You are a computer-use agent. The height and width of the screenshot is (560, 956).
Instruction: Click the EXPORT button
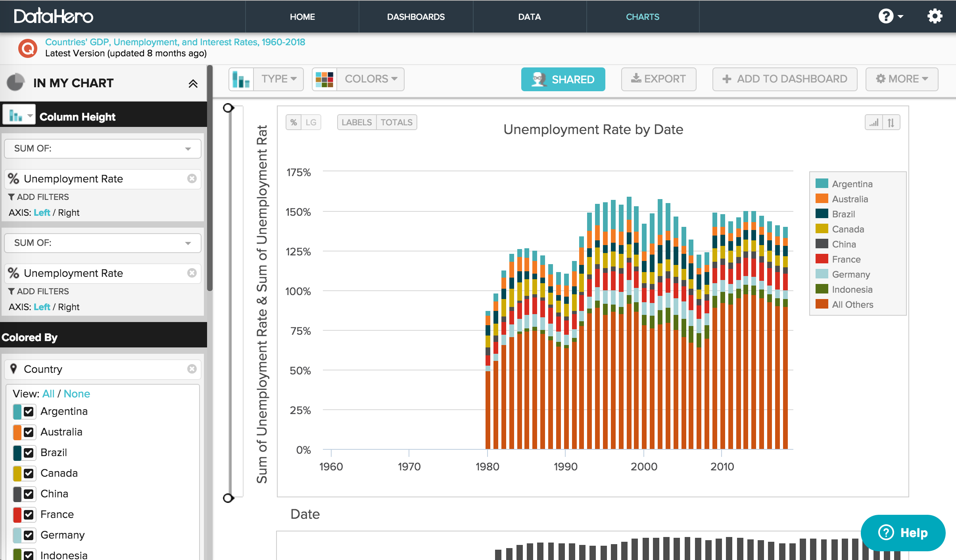[x=658, y=79]
